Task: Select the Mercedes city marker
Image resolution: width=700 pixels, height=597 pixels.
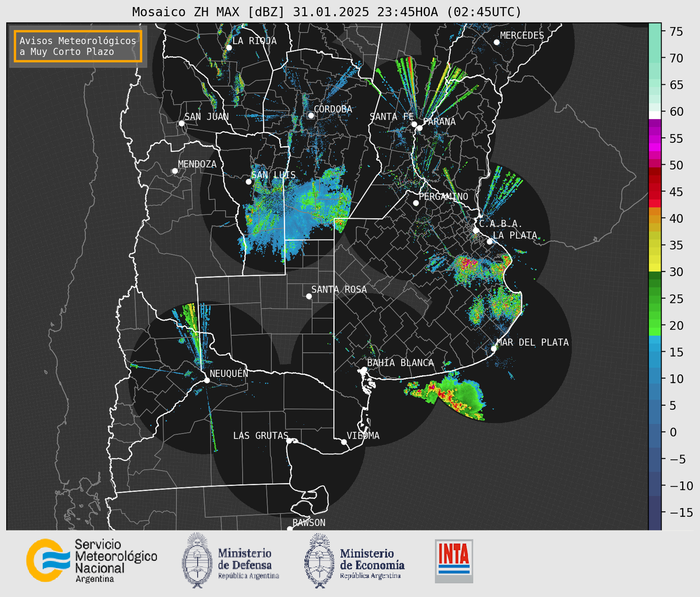Action: tap(496, 42)
